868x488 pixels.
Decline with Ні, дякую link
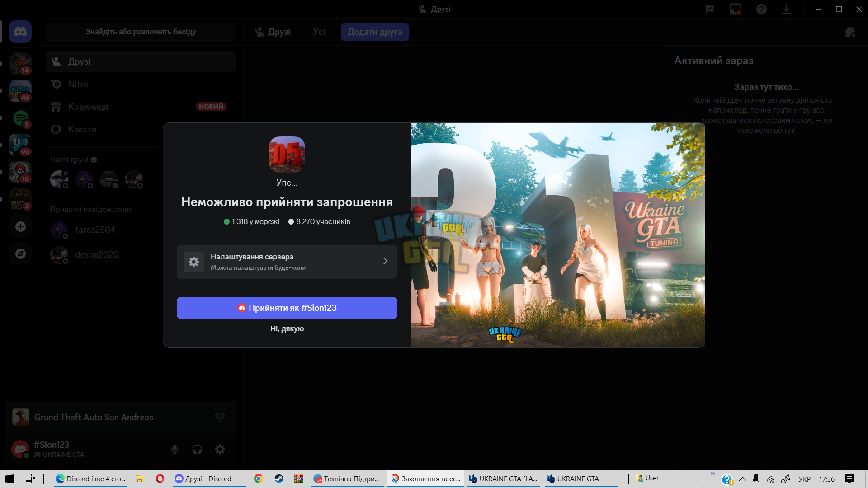click(x=287, y=328)
